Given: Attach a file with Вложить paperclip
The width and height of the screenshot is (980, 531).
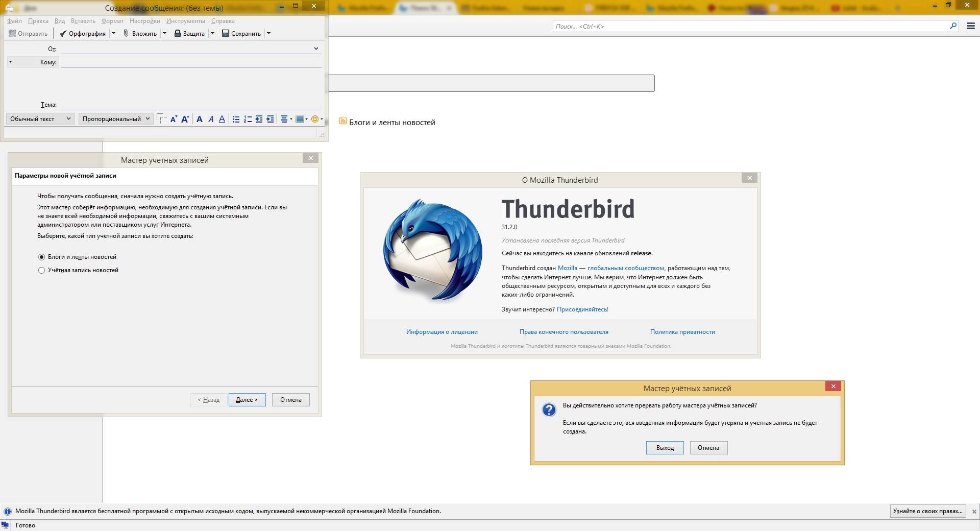Looking at the screenshot, I should (x=140, y=34).
